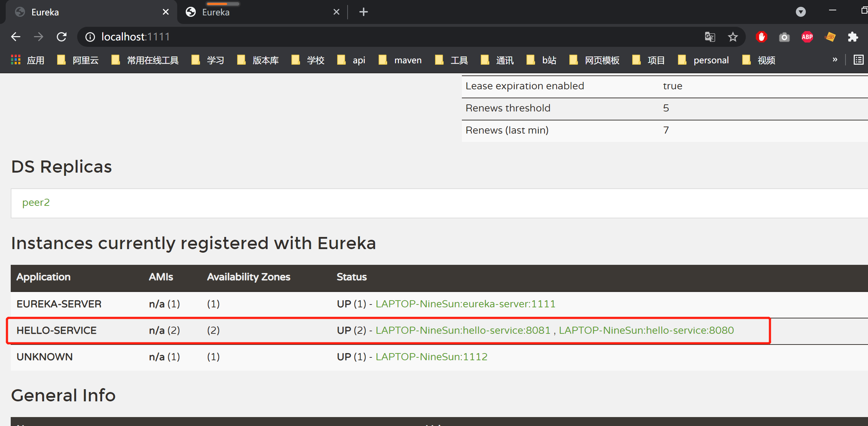Click the Availability Zones column header
This screenshot has width=868, height=426.
[249, 277]
